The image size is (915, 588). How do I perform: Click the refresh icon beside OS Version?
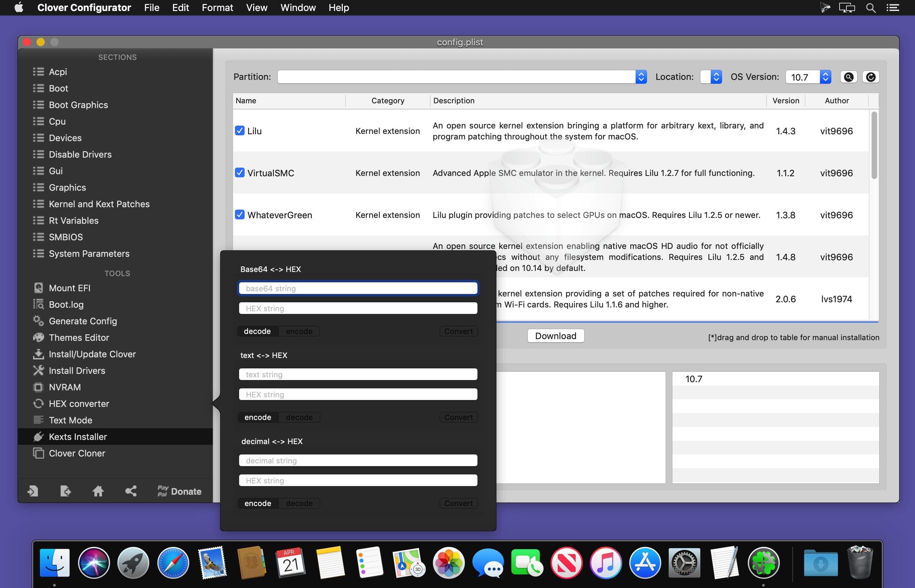tap(871, 77)
